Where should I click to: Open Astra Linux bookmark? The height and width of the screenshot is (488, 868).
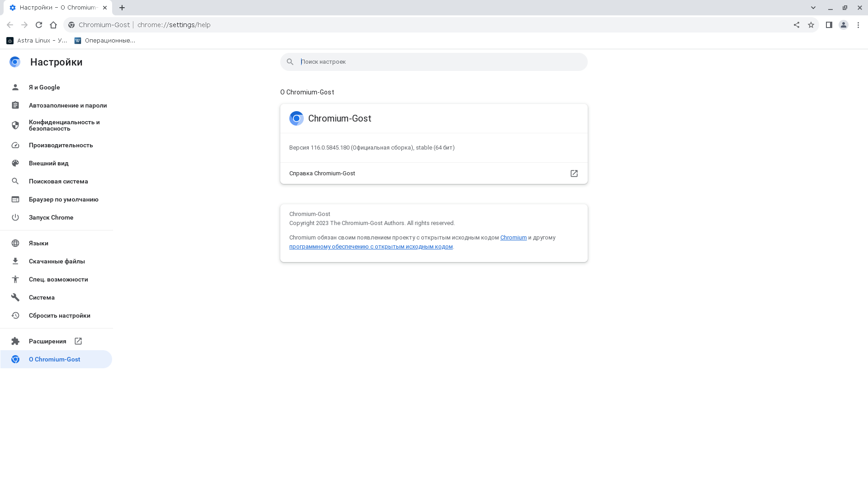coord(37,41)
